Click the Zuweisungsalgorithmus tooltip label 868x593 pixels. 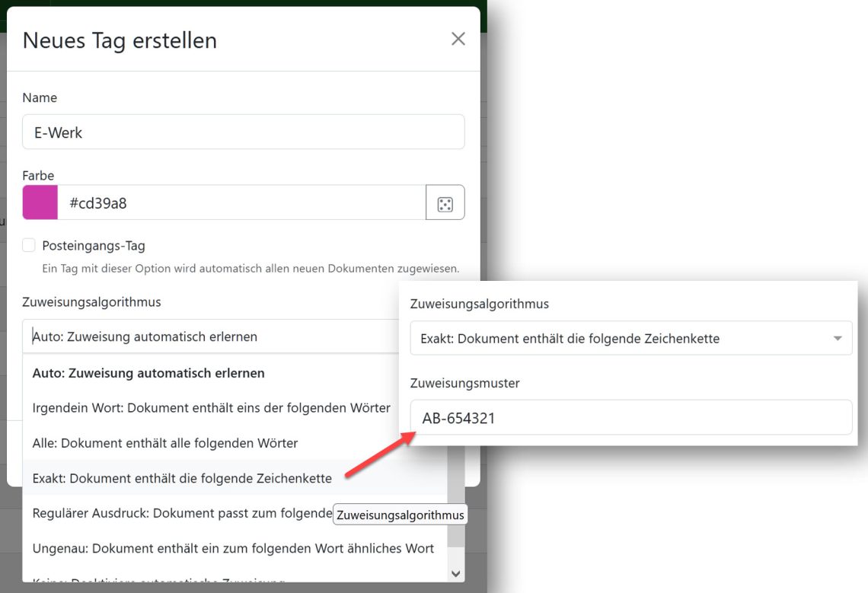click(400, 515)
